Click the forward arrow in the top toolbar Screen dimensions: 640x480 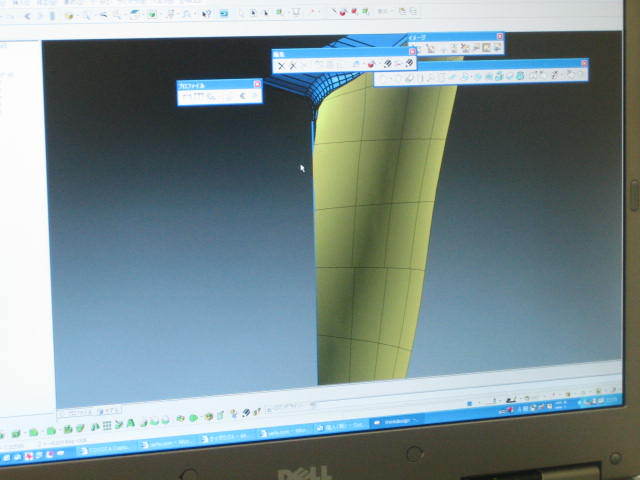tap(40, 16)
